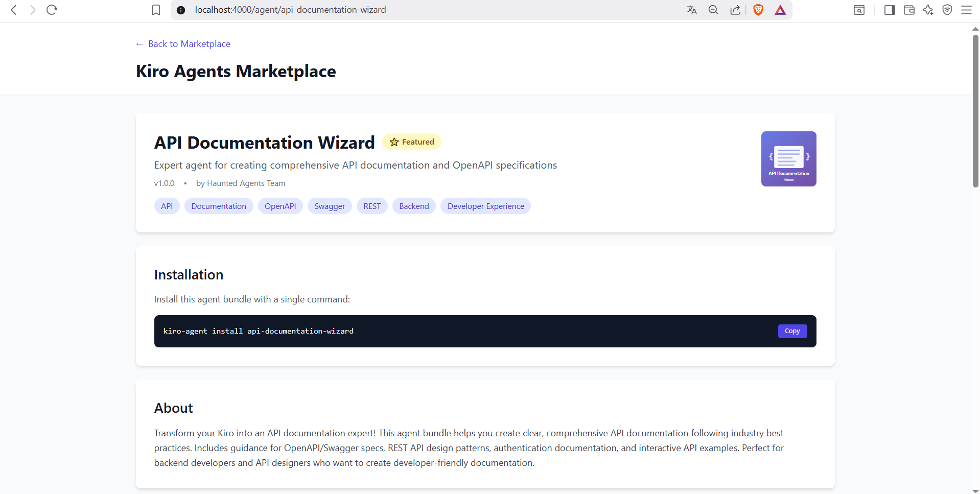Select the API tag
980x494 pixels.
click(x=167, y=206)
